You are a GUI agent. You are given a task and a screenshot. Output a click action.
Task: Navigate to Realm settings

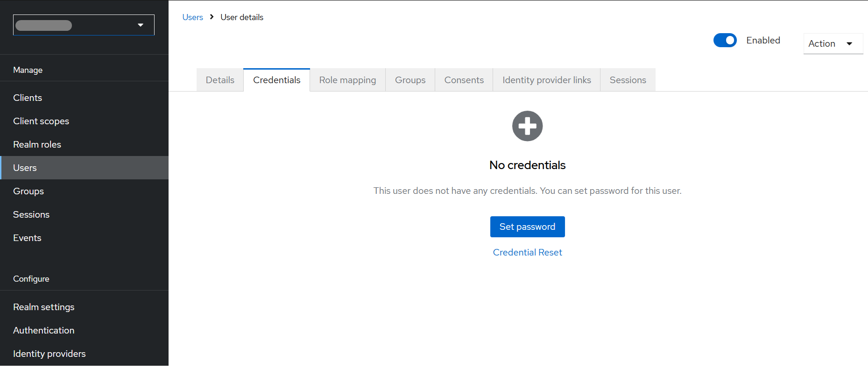tap(43, 307)
